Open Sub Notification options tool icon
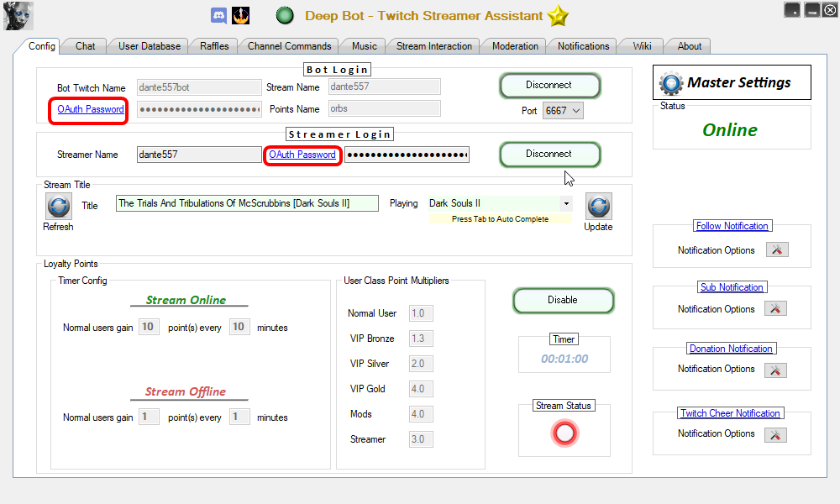This screenshot has height=504, width=840. click(x=775, y=308)
